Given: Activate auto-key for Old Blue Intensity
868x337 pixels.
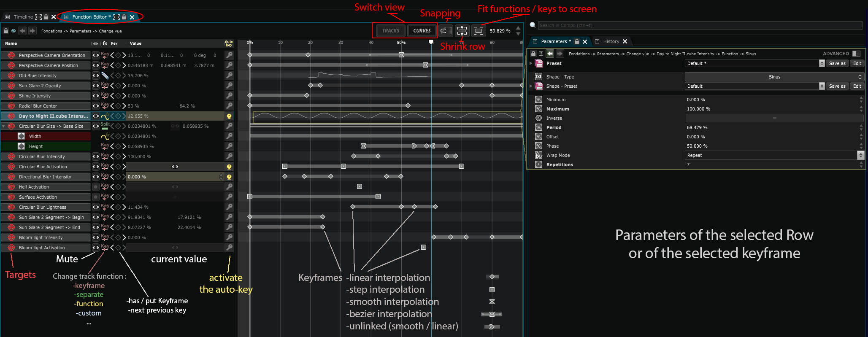Looking at the screenshot, I should coord(229,75).
